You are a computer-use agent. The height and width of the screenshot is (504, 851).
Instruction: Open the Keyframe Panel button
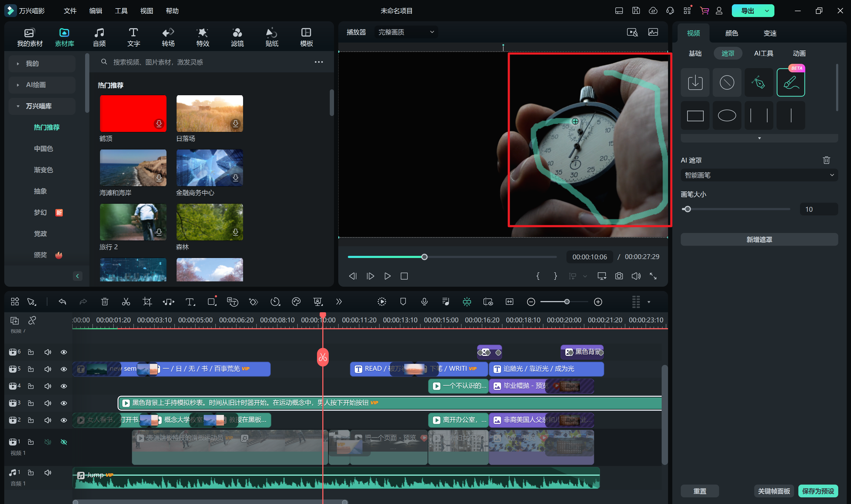coord(774,491)
